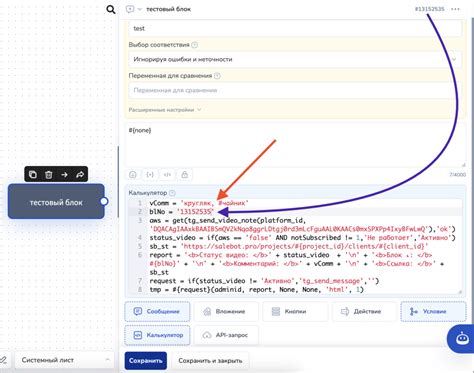This screenshot has height=373, width=474.
Task: Select the Сообщение tab button
Action: pyautogui.click(x=157, y=311)
